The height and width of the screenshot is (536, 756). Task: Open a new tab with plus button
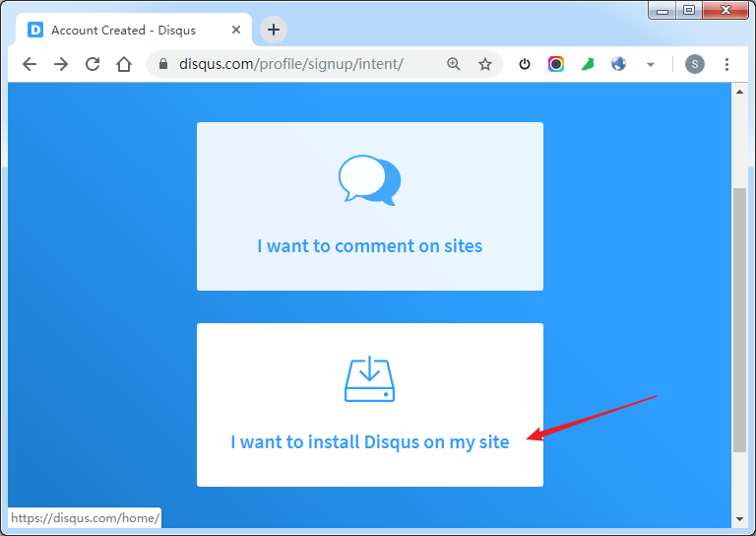[274, 30]
